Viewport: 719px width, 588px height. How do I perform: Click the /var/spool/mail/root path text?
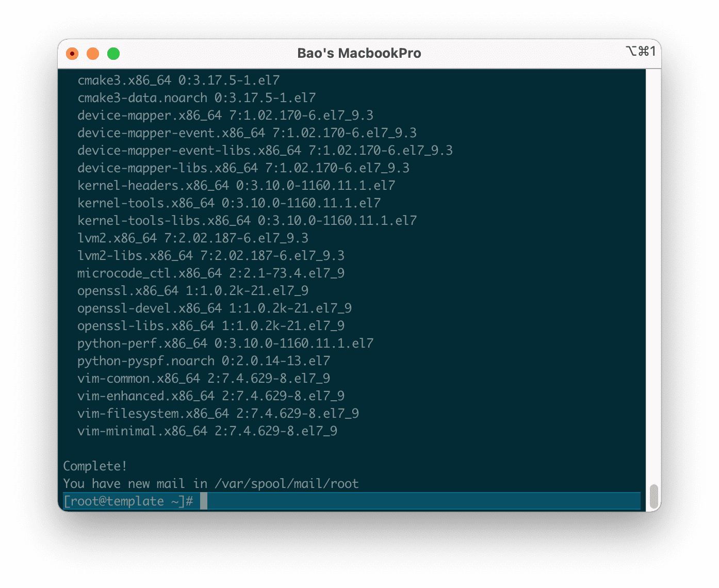point(287,483)
